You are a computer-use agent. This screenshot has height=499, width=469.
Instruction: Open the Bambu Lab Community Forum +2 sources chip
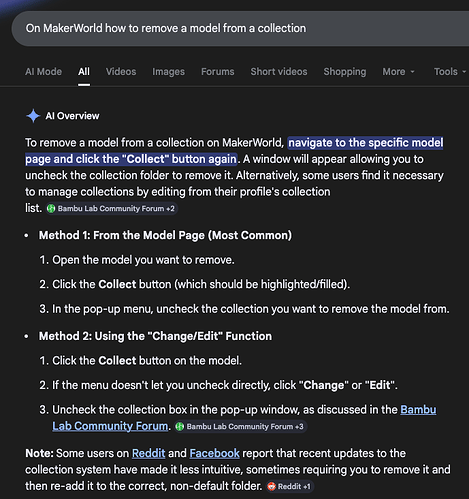pyautogui.click(x=111, y=209)
